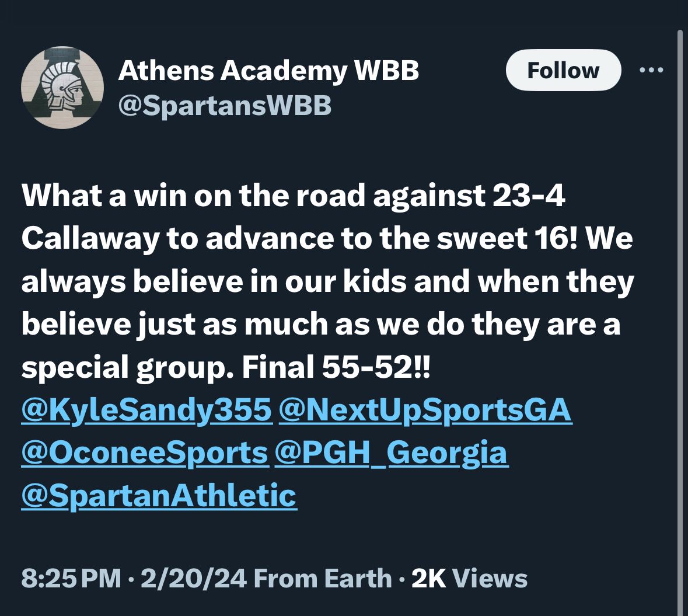The image size is (688, 616).
Task: Visit the @KyleSandy355 mention
Action: click(146, 410)
